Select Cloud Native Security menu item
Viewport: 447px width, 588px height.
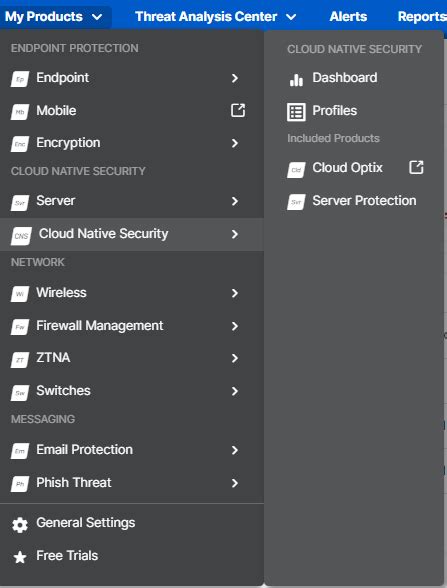point(132,234)
